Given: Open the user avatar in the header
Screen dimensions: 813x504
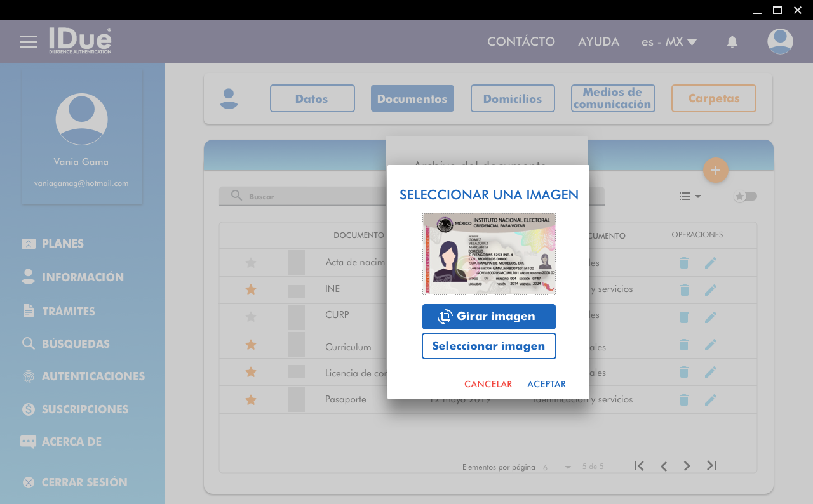Looking at the screenshot, I should click(x=779, y=42).
